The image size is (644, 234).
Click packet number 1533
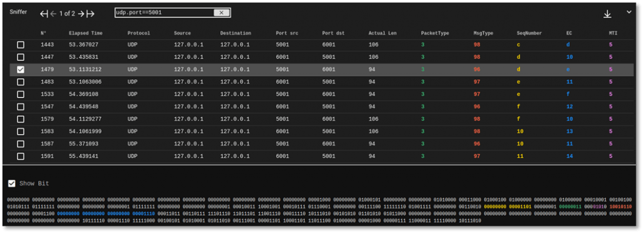(47, 94)
